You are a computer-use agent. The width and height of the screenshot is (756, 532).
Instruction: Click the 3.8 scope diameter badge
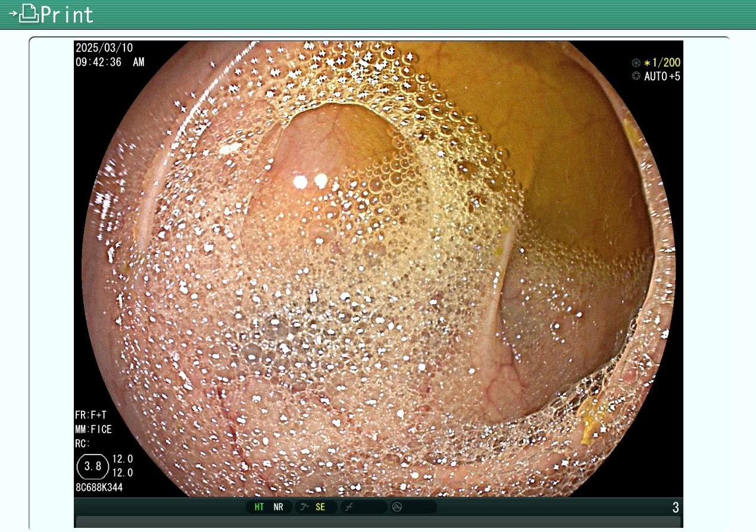pyautogui.click(x=92, y=467)
